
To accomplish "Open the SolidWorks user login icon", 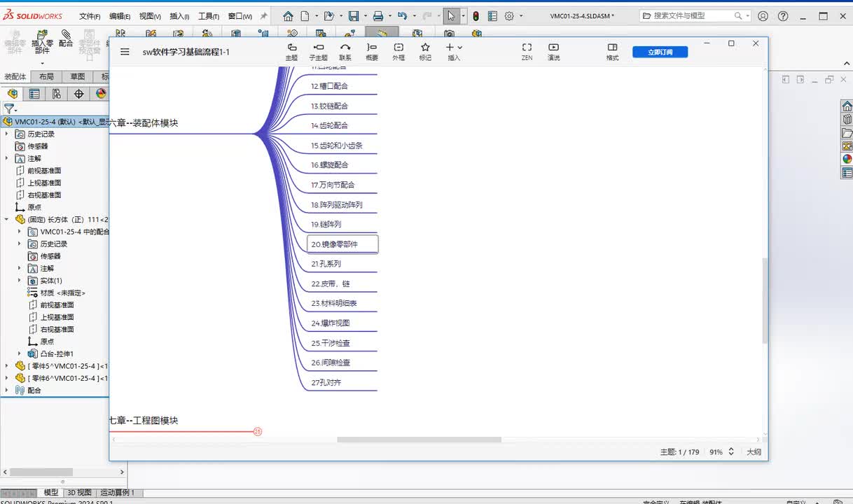I will click(763, 16).
